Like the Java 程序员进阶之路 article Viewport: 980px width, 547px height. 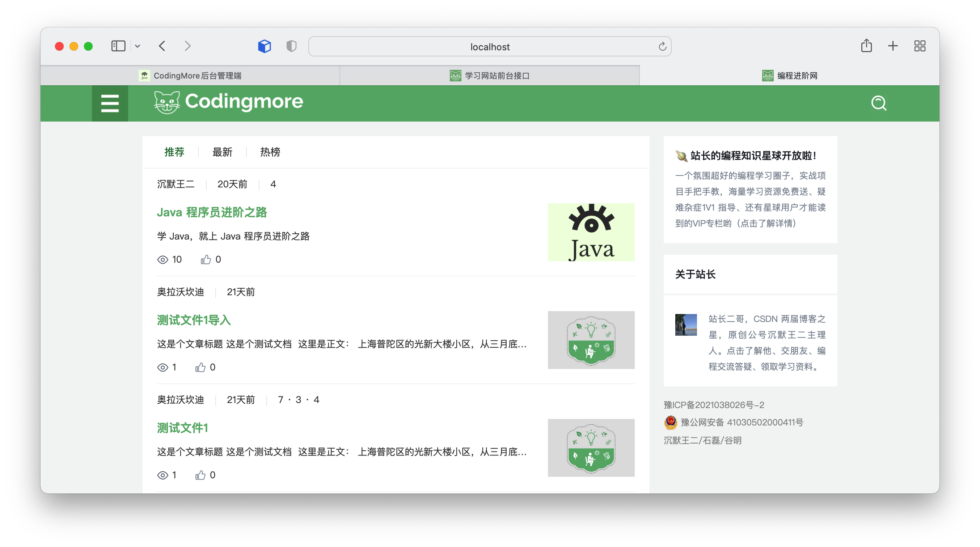(206, 259)
